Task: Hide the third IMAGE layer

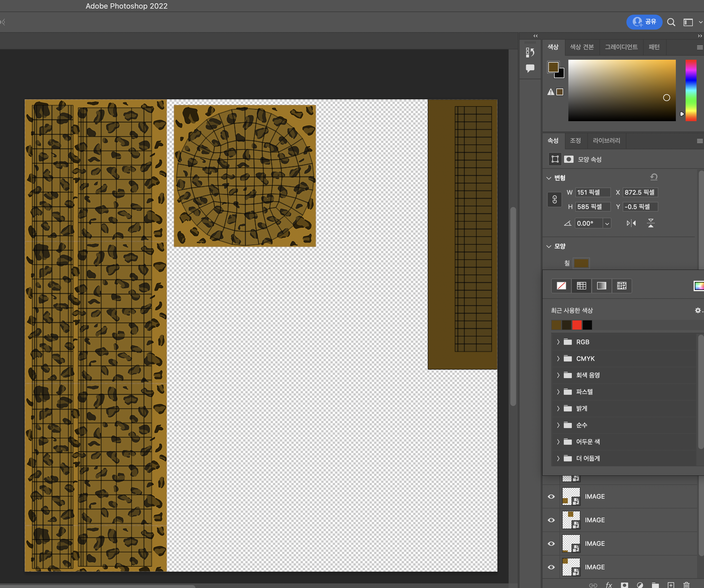Action: [x=551, y=543]
